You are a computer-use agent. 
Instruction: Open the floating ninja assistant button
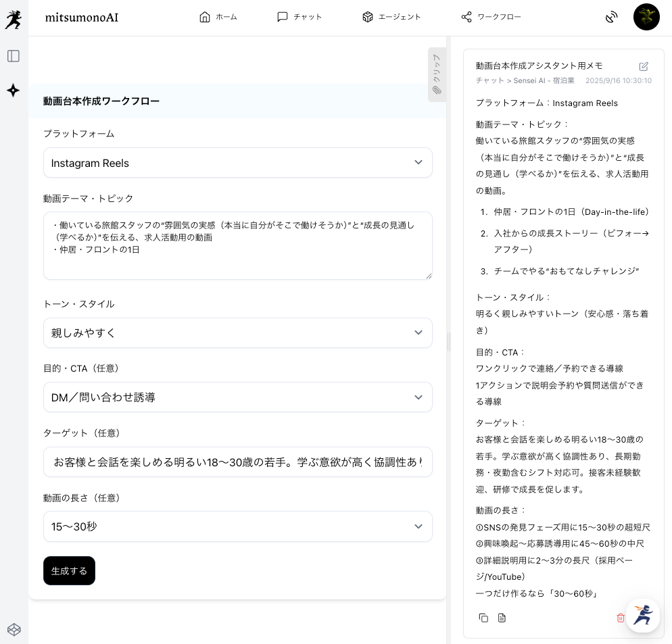pyautogui.click(x=642, y=615)
